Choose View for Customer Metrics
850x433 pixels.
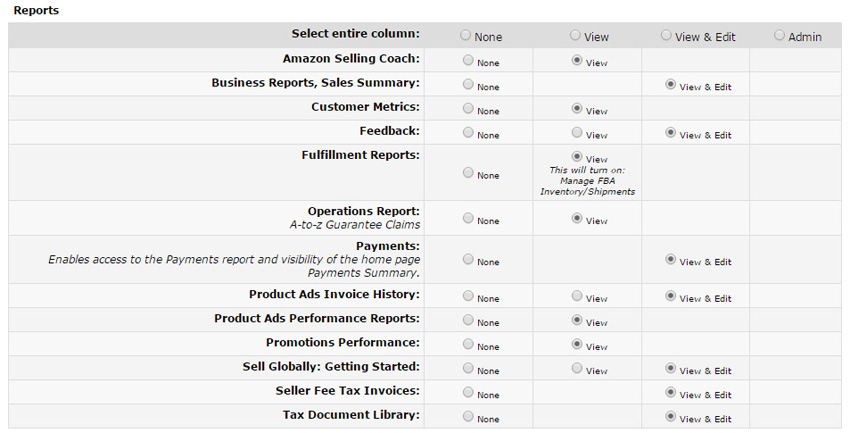coord(577,109)
